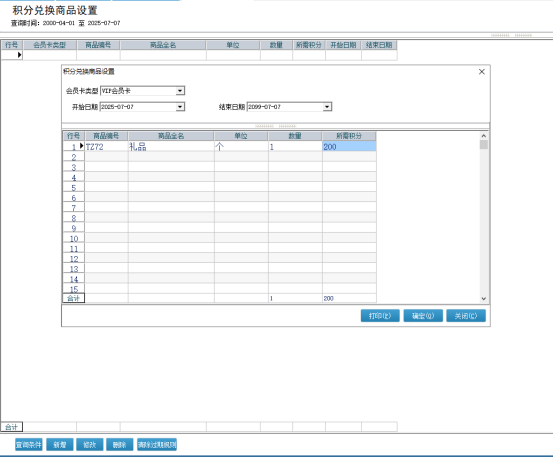Open the 查询条件 button in the bottom bar
This screenshot has width=554, height=458.
pyautogui.click(x=29, y=445)
